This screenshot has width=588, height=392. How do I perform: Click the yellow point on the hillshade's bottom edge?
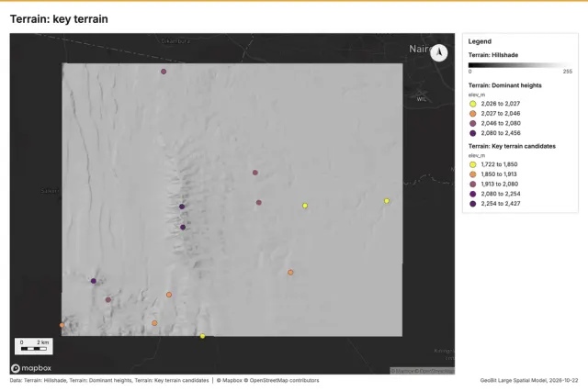(202, 336)
